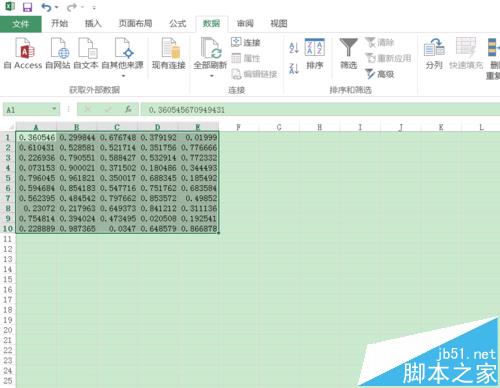
Task: Click the 编辑链接 edit links button
Action: 254,74
